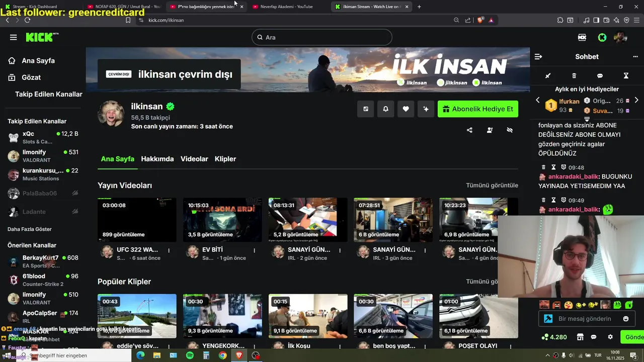
Task: Switch to Klipler tab
Action: pos(225,159)
